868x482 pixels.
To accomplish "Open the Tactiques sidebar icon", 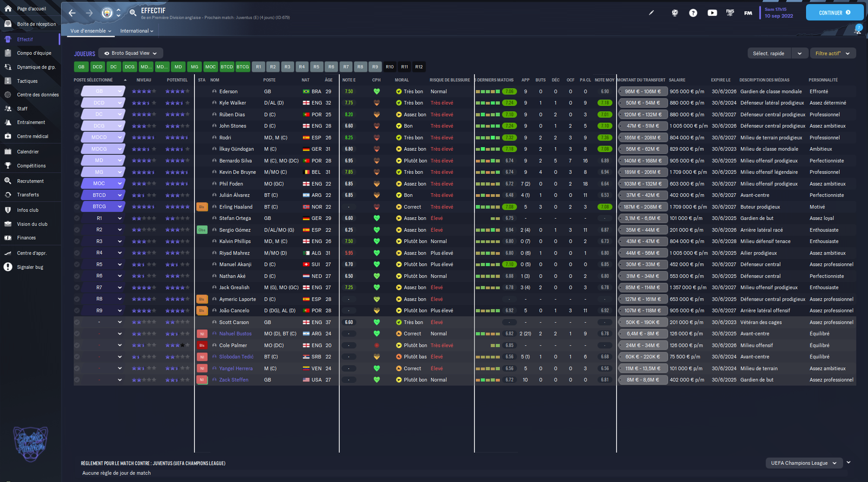I will coord(8,81).
